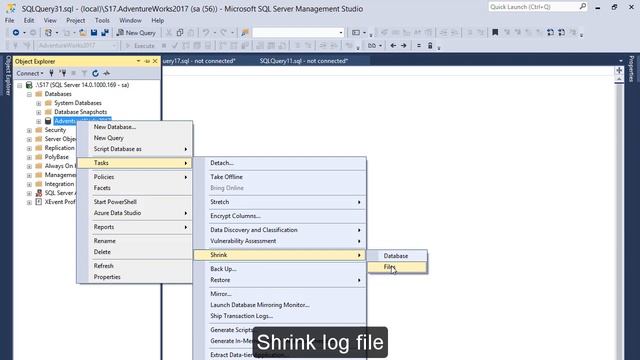Open the document tabs overflow dropdown

(x=621, y=61)
